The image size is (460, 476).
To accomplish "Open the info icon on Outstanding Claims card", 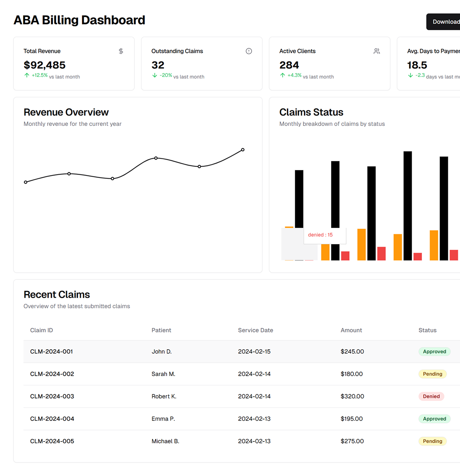I will point(248,51).
